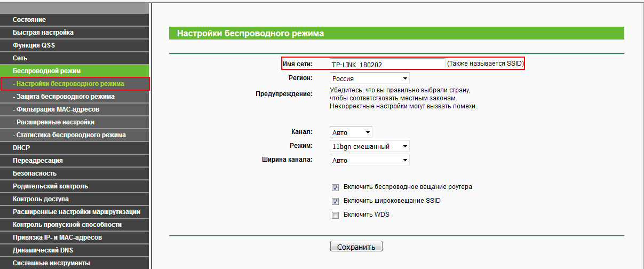Select Фильтрация MAC-адресов submenu item
Viewport: 644px width, 269px height.
tap(75, 109)
